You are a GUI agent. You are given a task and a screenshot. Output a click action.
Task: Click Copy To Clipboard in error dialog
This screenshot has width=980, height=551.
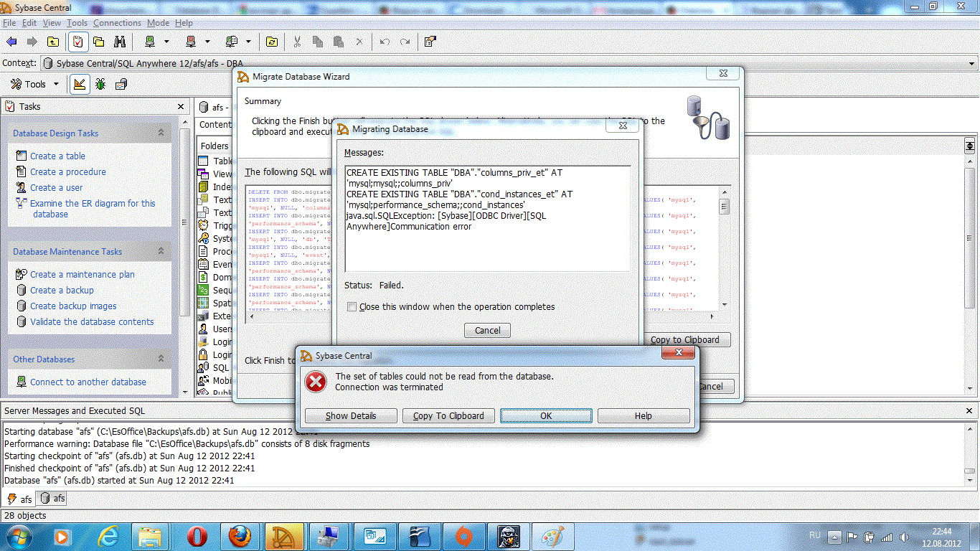click(x=448, y=415)
